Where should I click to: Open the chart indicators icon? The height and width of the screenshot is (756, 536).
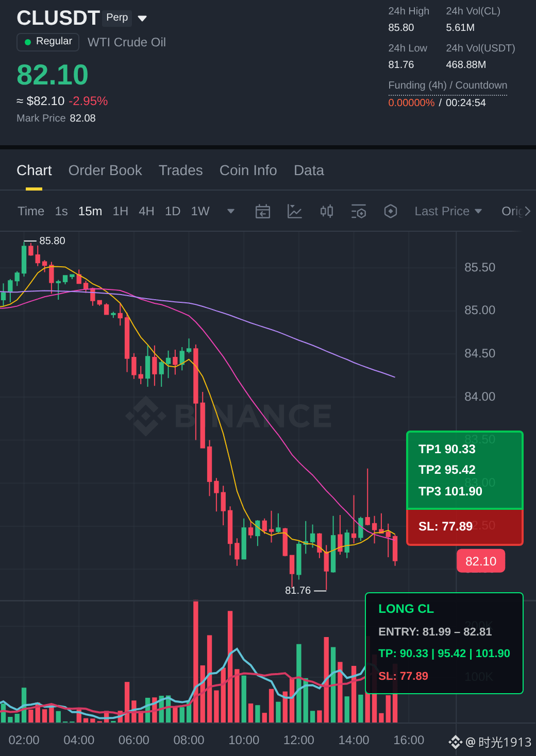tap(295, 211)
